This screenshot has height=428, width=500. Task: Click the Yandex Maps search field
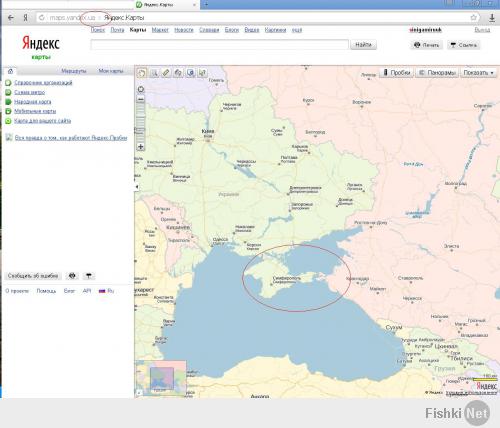[220, 45]
